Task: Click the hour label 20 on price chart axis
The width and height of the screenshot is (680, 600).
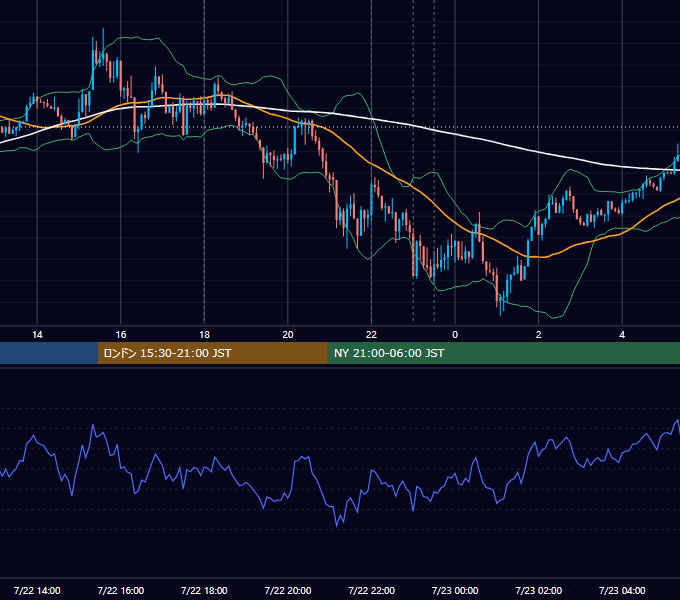Action: (288, 335)
